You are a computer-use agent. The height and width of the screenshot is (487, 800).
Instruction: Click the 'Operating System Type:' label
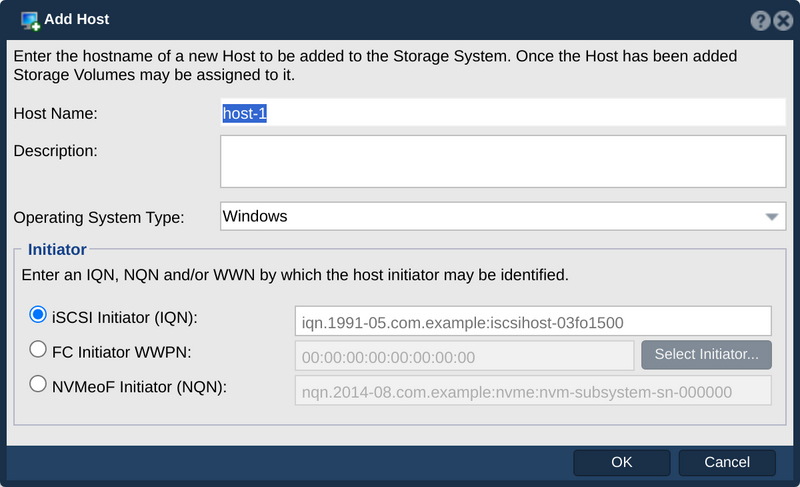[98, 218]
